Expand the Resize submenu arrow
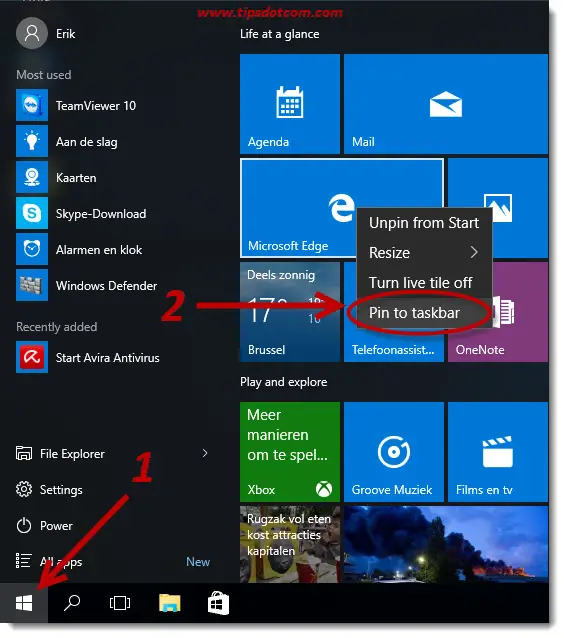 [x=474, y=252]
